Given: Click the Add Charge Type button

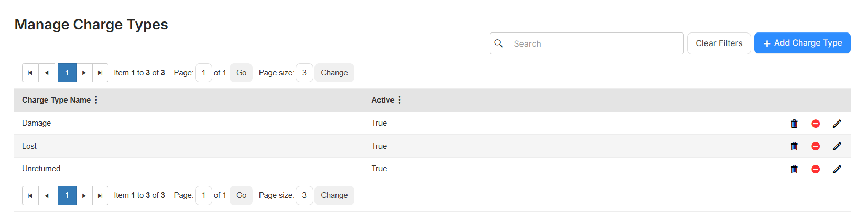Looking at the screenshot, I should (x=802, y=43).
